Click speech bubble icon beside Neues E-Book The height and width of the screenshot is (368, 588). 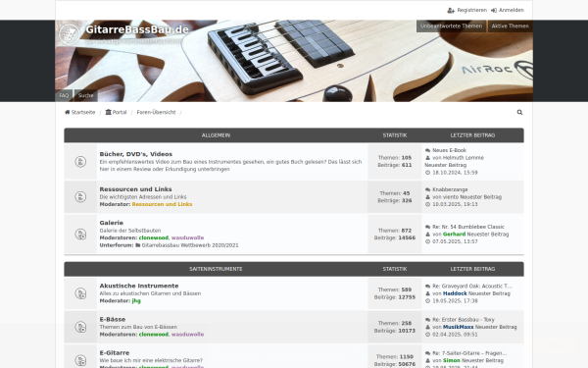428,150
